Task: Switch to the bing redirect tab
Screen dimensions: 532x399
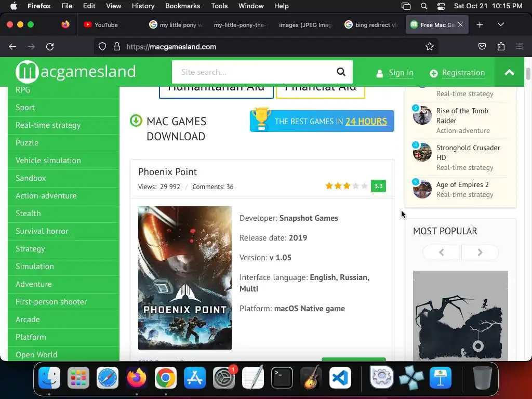Action: pyautogui.click(x=371, y=25)
